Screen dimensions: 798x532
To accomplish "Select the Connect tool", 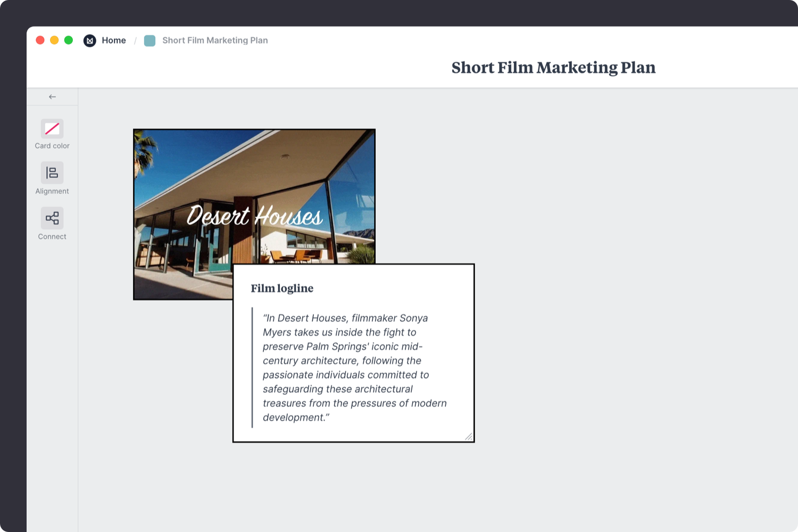I will click(52, 223).
